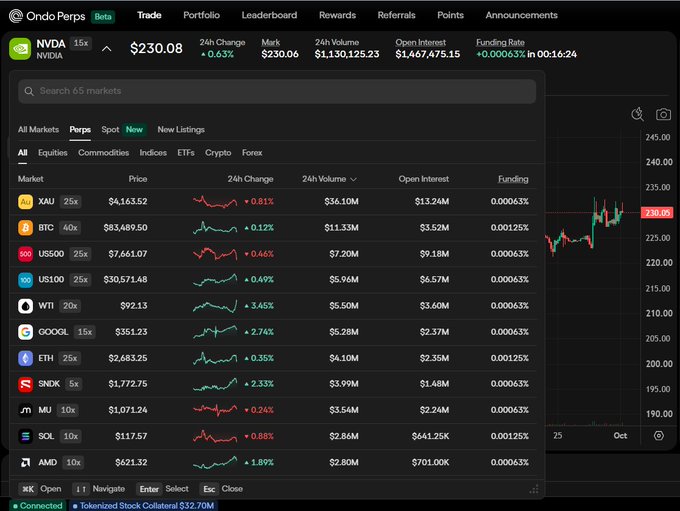This screenshot has width=680, height=511.
Task: Click the US500 24h volume $7.20M
Action: click(x=343, y=254)
